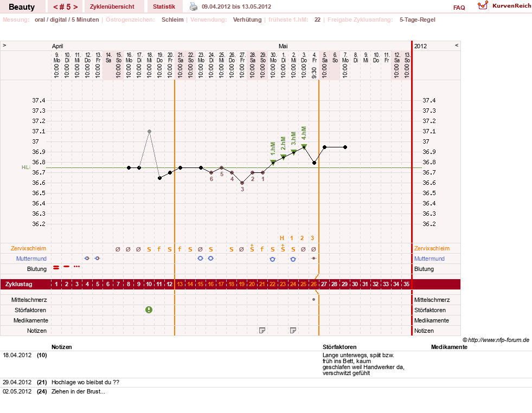Select cycle day 1 in Zyklustag bar
The image size is (532, 413).
click(56, 284)
